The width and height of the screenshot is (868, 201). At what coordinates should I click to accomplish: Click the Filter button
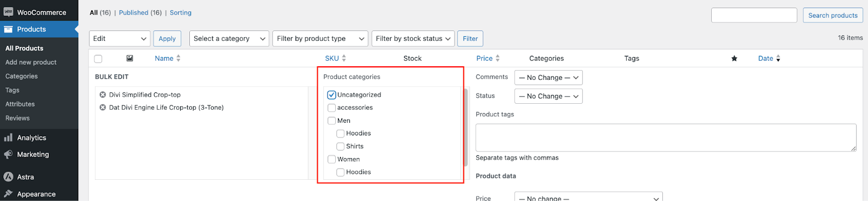(x=470, y=39)
